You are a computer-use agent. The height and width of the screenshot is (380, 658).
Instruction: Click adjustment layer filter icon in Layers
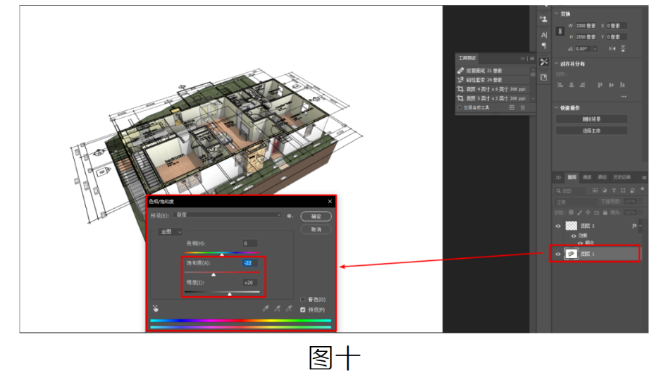pyautogui.click(x=605, y=190)
